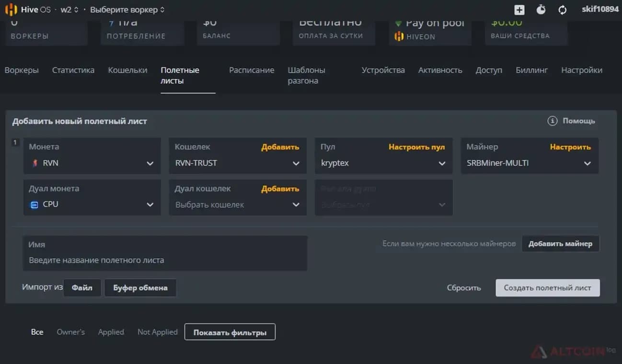Image resolution: width=622 pixels, height=364 pixels.
Task: Go to the Устройства tab
Action: [383, 70]
